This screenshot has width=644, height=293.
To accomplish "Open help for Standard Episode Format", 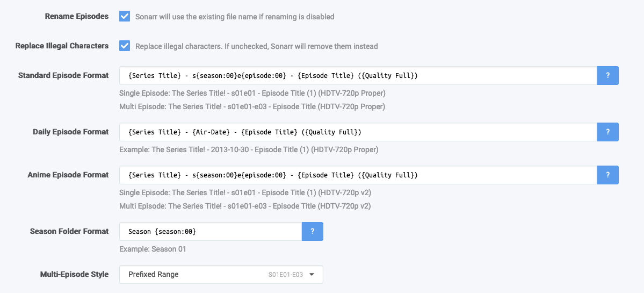I will [x=607, y=76].
